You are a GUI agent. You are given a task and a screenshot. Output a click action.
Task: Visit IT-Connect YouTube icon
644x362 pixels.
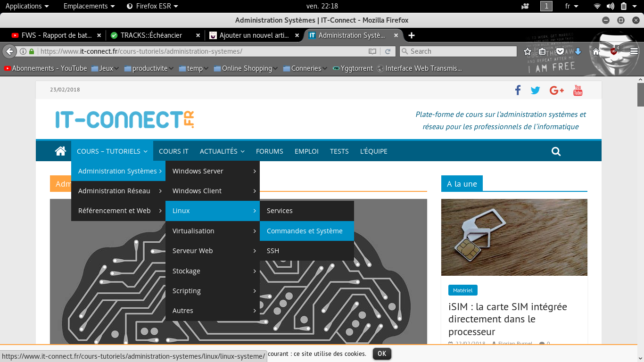(x=578, y=90)
